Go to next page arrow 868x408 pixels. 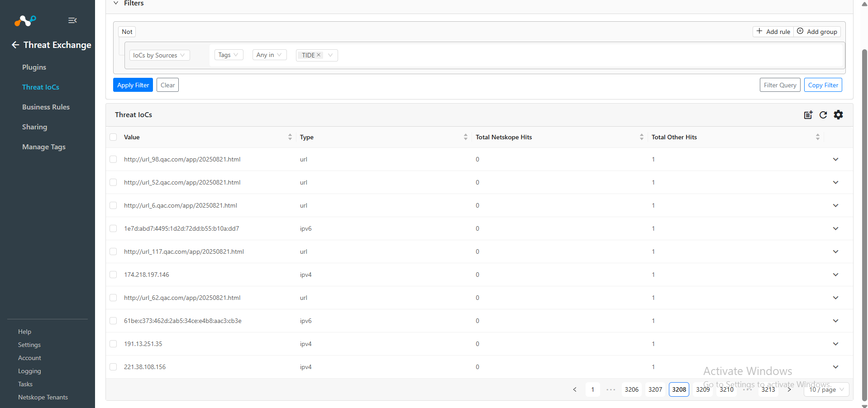coord(789,389)
